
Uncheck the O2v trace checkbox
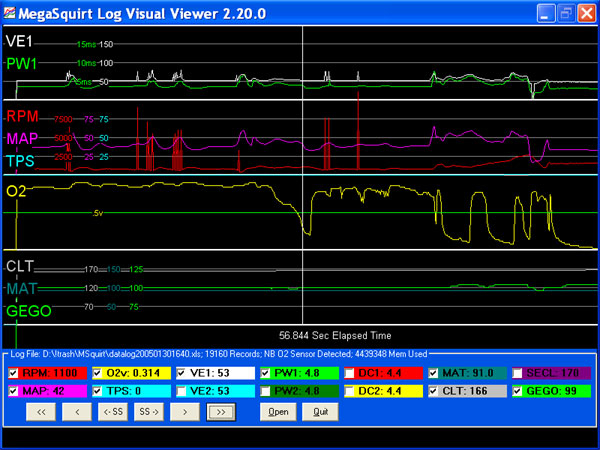coord(97,373)
